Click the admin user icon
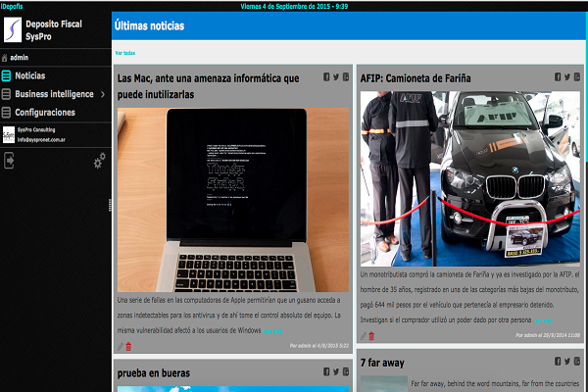Viewport: 588px width, 392px height. click(5, 58)
